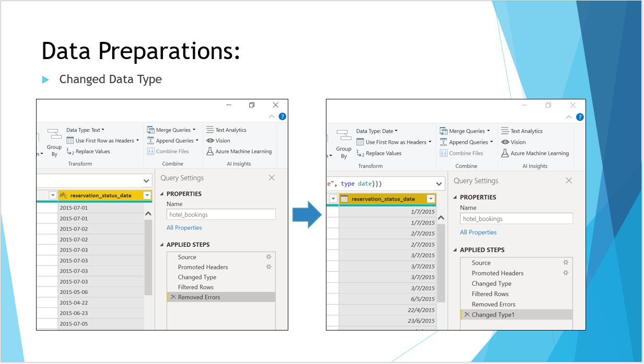Open Azure Machine Learning in right ribbon
This screenshot has height=364, width=644.
coord(534,153)
